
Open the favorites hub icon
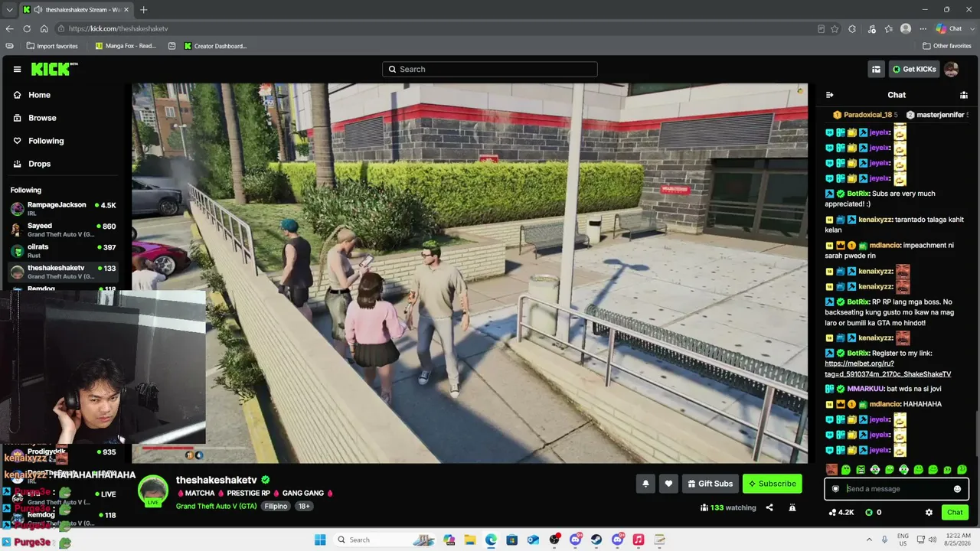coord(889,29)
